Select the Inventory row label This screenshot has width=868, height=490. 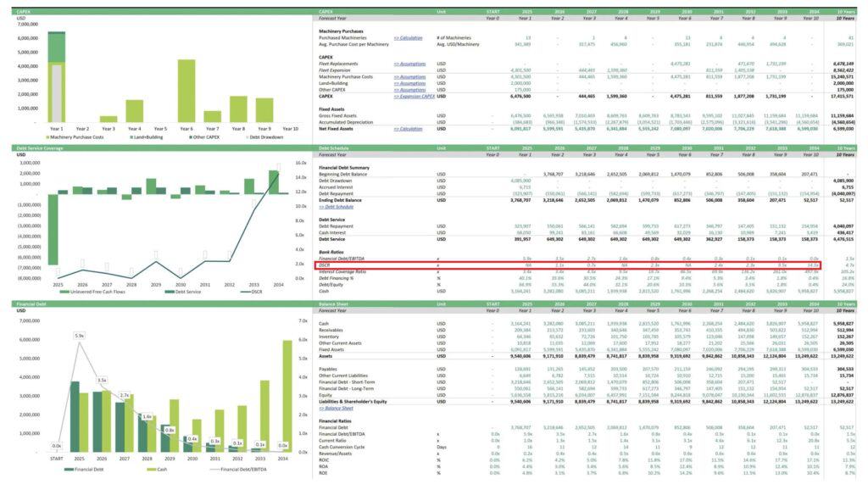click(x=329, y=337)
